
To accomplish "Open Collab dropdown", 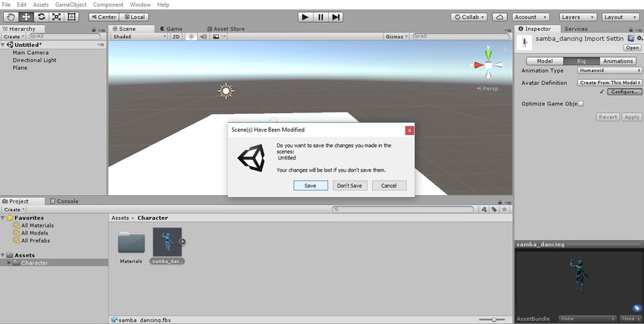I will coord(469,17).
